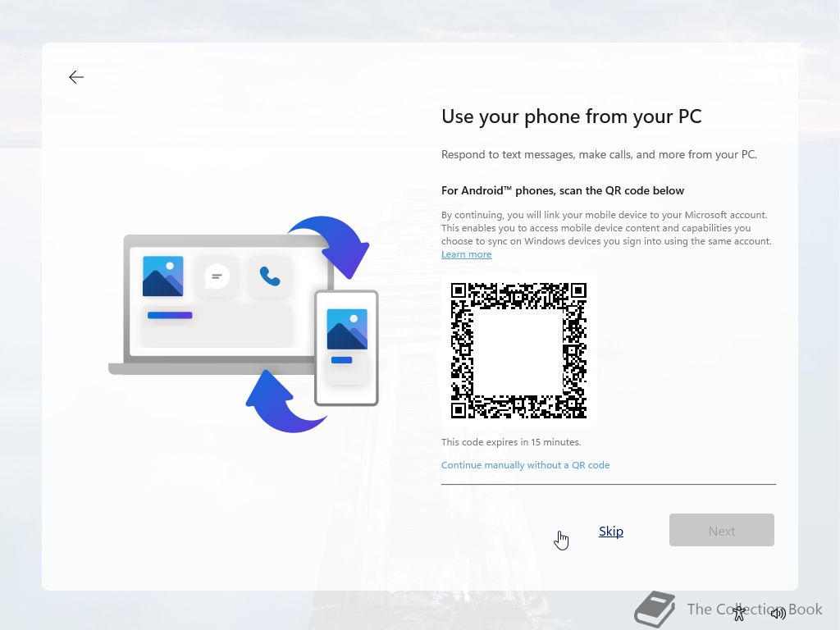Click the Next button
Image resolution: width=840 pixels, height=630 pixels.
pyautogui.click(x=721, y=531)
